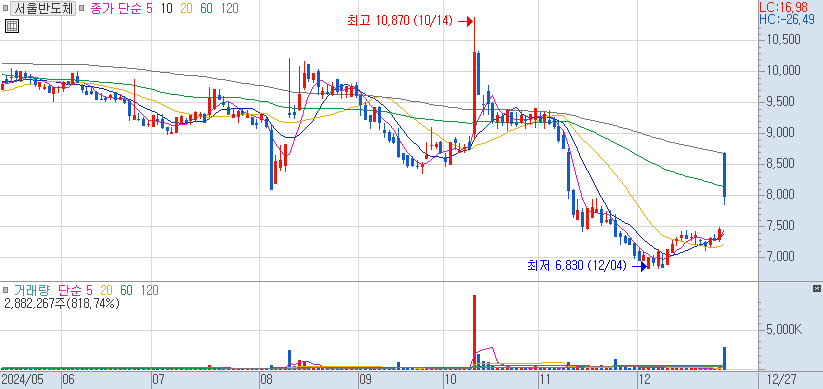Viewport: 823px width, 389px height.
Task: Click the 최저 6,830 (12/04) low annotation
Action: 577,266
